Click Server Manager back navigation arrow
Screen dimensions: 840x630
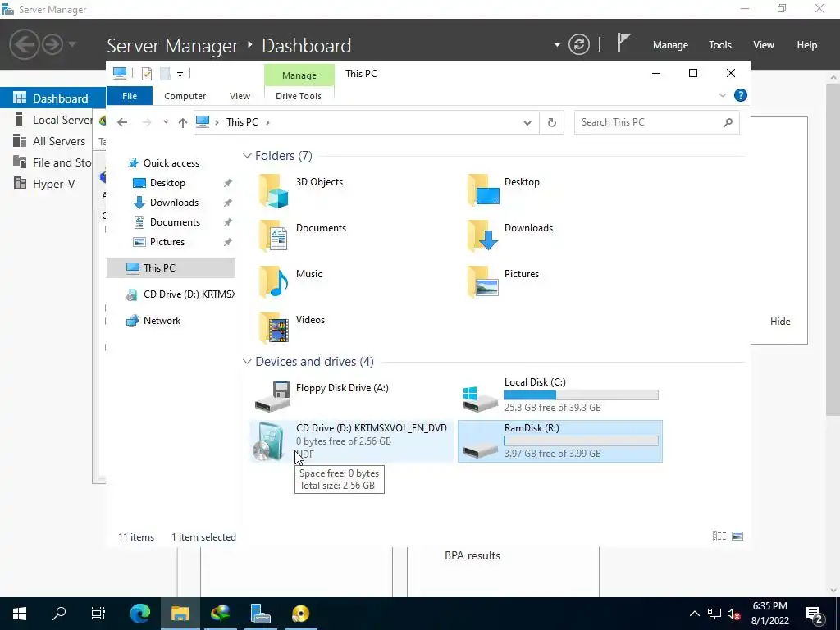tap(24, 44)
